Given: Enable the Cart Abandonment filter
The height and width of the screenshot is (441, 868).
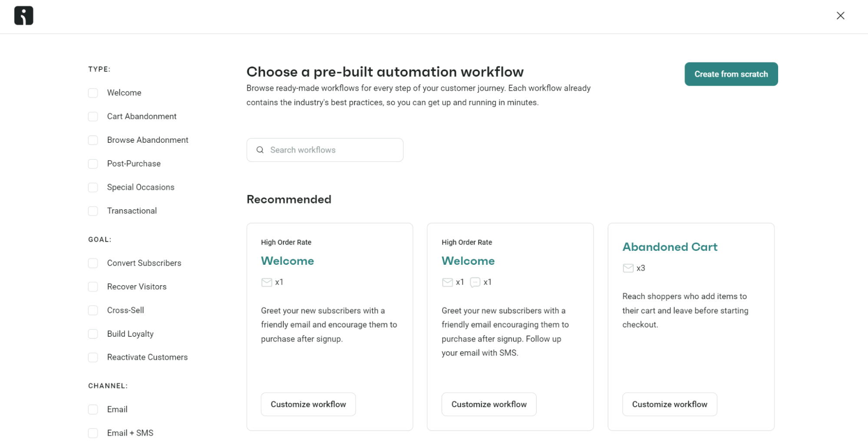Looking at the screenshot, I should pyautogui.click(x=93, y=116).
